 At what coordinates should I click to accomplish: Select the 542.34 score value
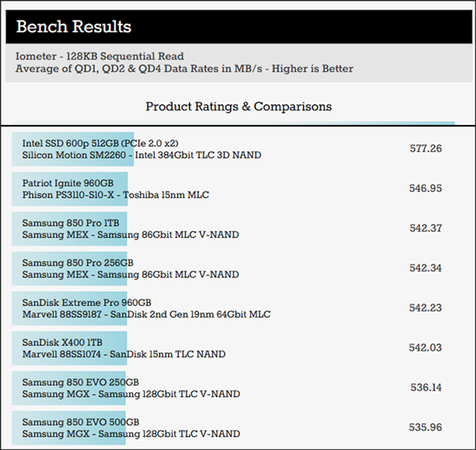coord(425,268)
